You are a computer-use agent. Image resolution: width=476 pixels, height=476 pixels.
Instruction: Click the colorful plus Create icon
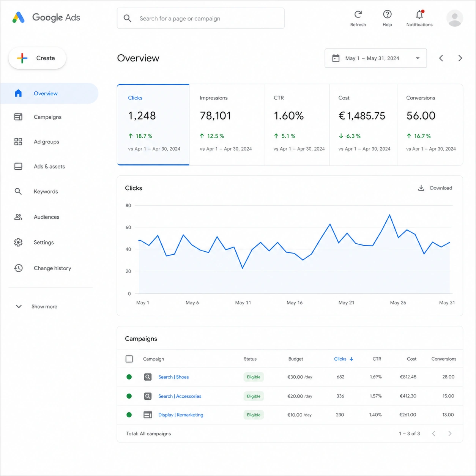(x=22, y=58)
